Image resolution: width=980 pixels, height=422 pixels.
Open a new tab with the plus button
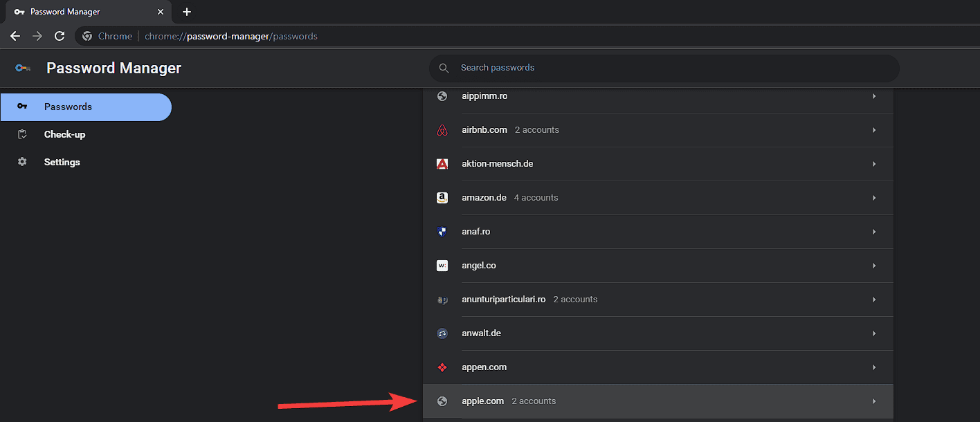point(187,12)
